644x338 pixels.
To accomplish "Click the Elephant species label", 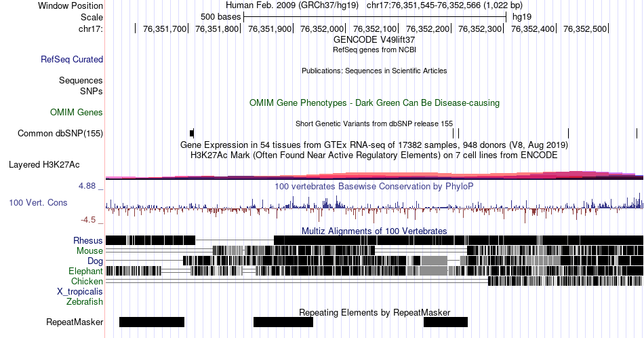I will (x=86, y=271).
